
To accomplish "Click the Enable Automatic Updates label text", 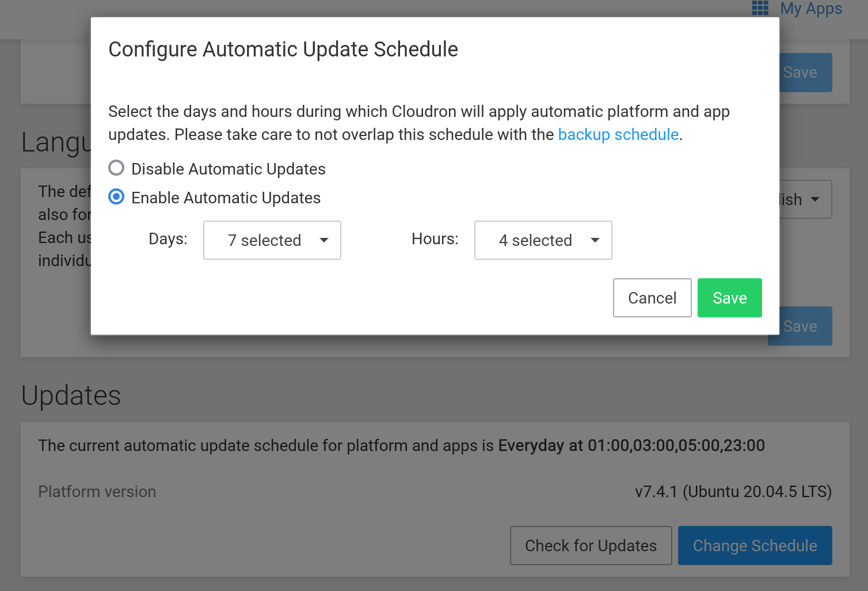I will [x=226, y=198].
